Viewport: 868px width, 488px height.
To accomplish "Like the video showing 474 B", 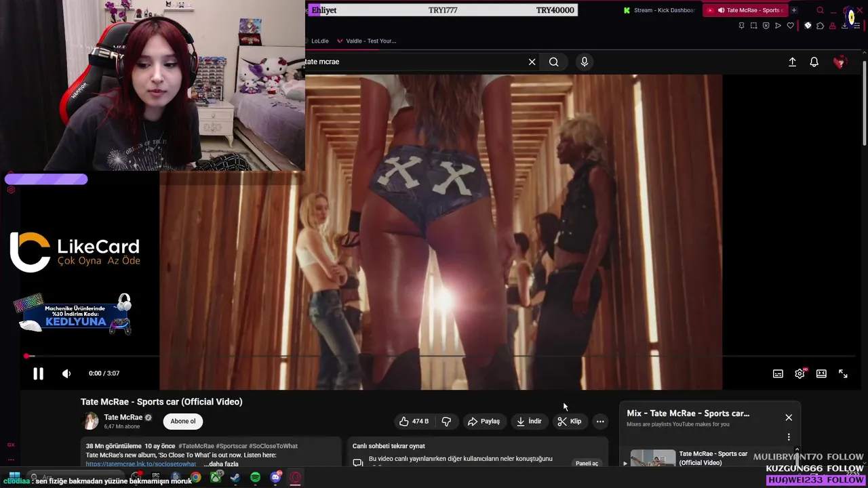I will (x=414, y=422).
